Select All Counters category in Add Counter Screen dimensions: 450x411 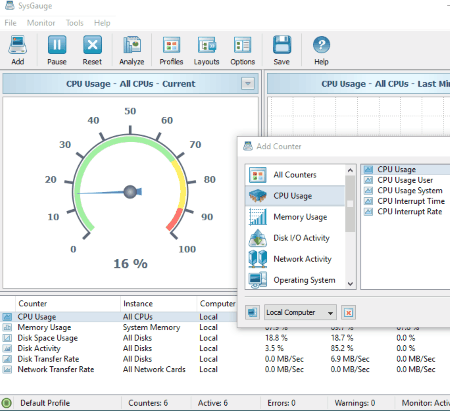coord(295,175)
